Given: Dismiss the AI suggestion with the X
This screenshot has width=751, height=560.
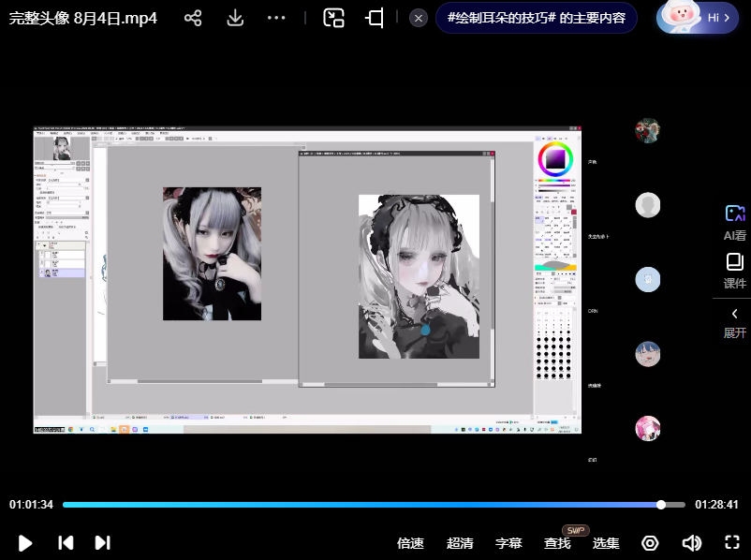Looking at the screenshot, I should [x=420, y=18].
